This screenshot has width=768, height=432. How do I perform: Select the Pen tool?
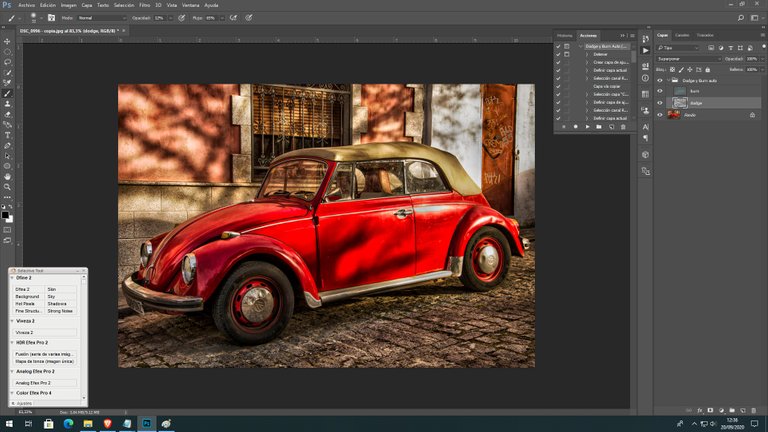[x=7, y=146]
